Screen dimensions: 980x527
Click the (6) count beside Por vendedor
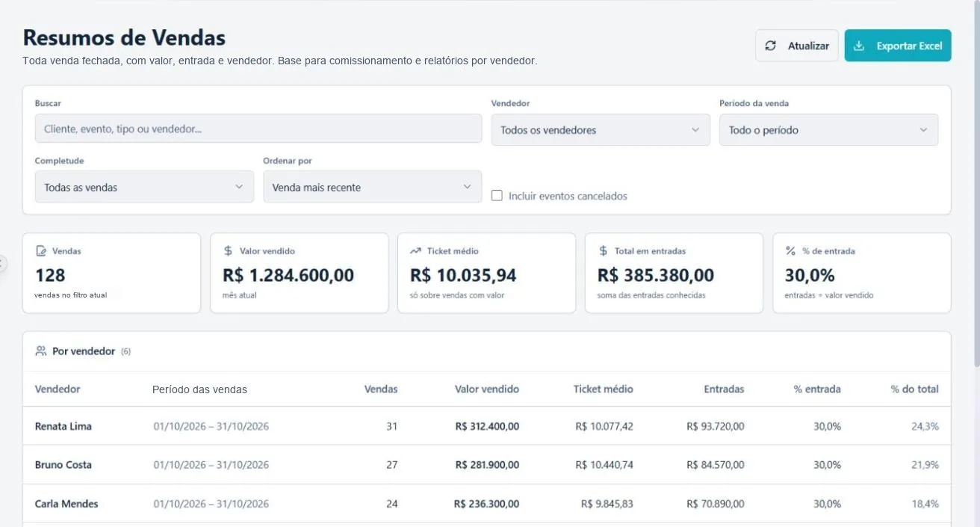(x=125, y=351)
